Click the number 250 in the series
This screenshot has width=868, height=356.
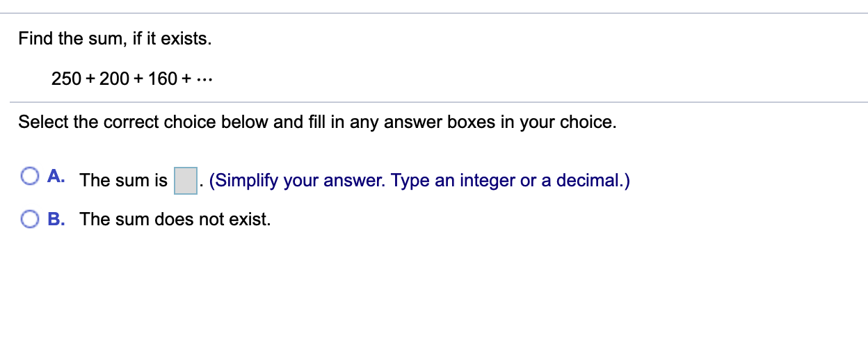tap(66, 79)
